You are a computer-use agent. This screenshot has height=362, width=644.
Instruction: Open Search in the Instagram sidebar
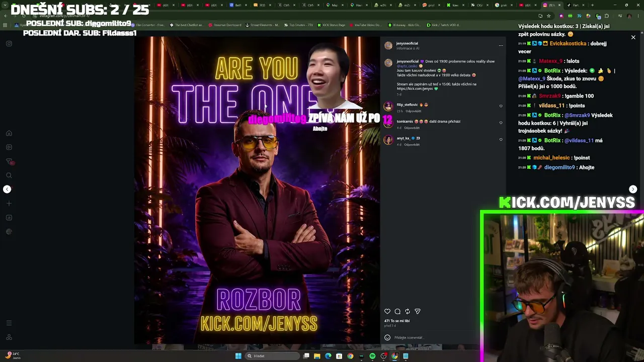pos(9,175)
